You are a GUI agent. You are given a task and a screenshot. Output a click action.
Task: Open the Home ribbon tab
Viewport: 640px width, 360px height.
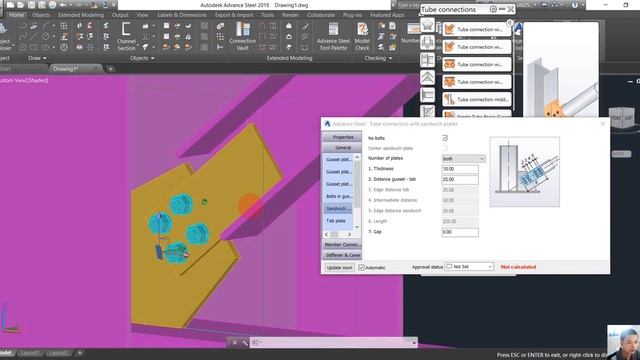[16, 15]
